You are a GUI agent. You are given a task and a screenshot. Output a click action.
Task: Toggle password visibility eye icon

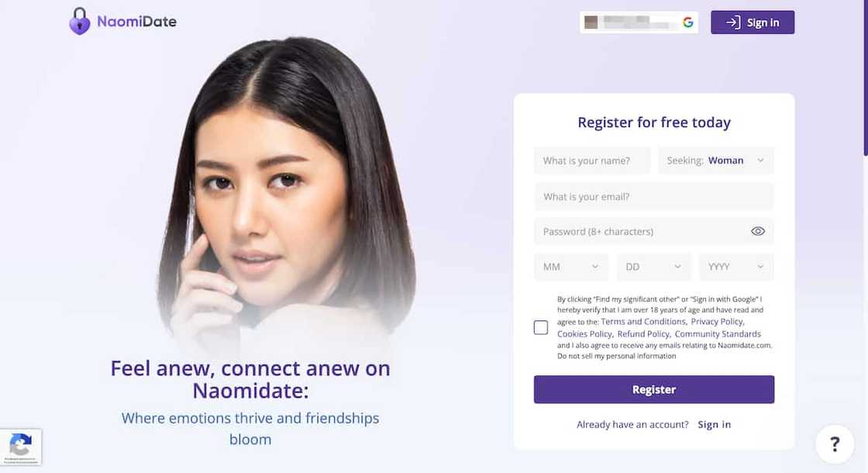click(758, 231)
